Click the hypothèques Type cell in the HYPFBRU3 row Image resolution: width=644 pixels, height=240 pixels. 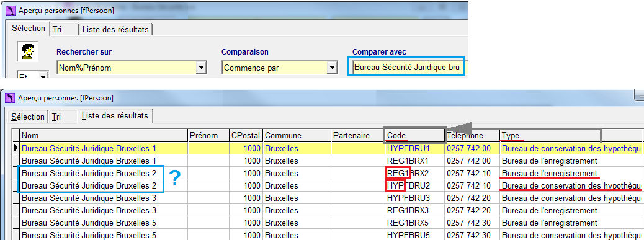pos(571,198)
